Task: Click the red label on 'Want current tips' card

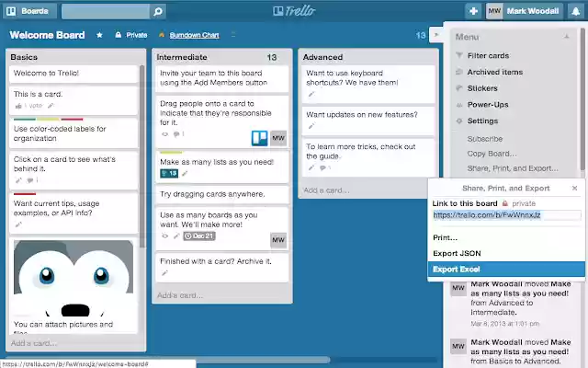Action: coord(25,194)
